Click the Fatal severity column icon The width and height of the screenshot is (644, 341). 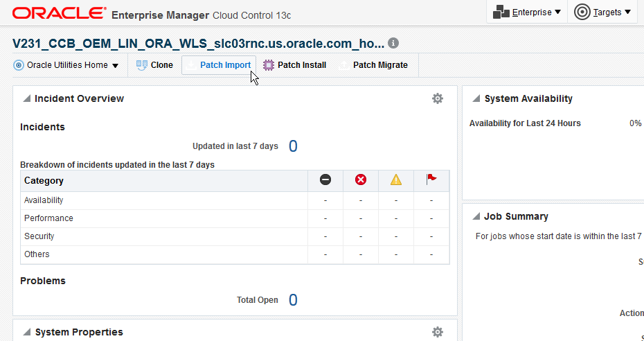pos(325,180)
